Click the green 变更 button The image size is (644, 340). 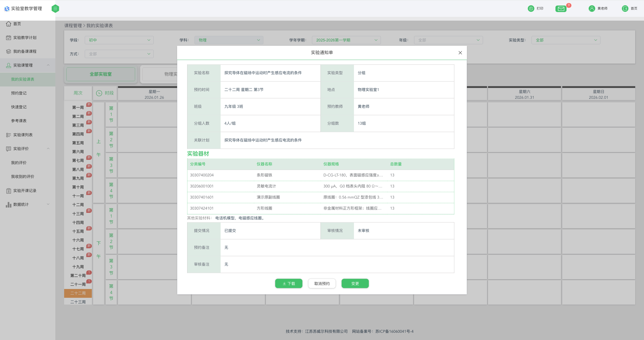pos(355,283)
